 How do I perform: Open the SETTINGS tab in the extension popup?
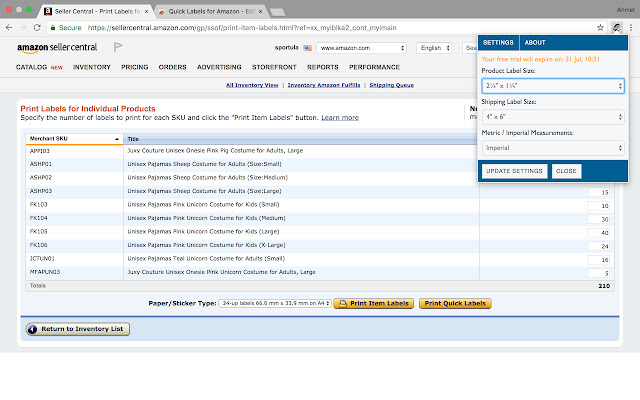pos(498,42)
